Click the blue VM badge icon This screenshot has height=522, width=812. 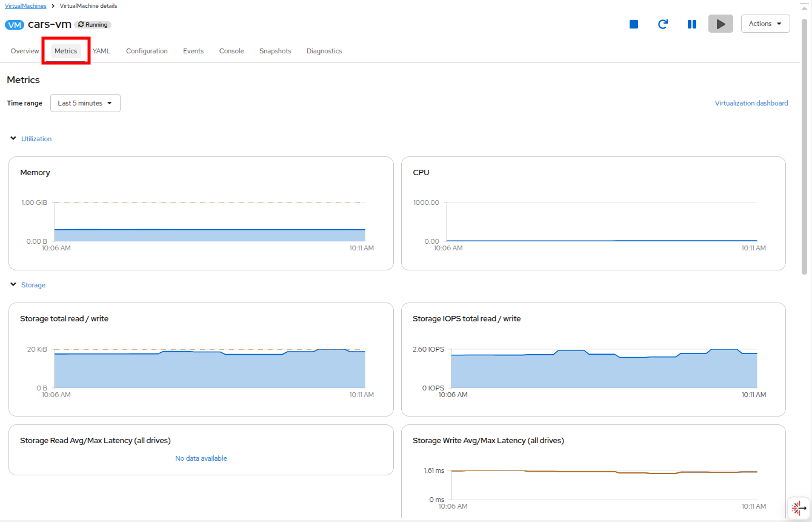pyautogui.click(x=15, y=25)
